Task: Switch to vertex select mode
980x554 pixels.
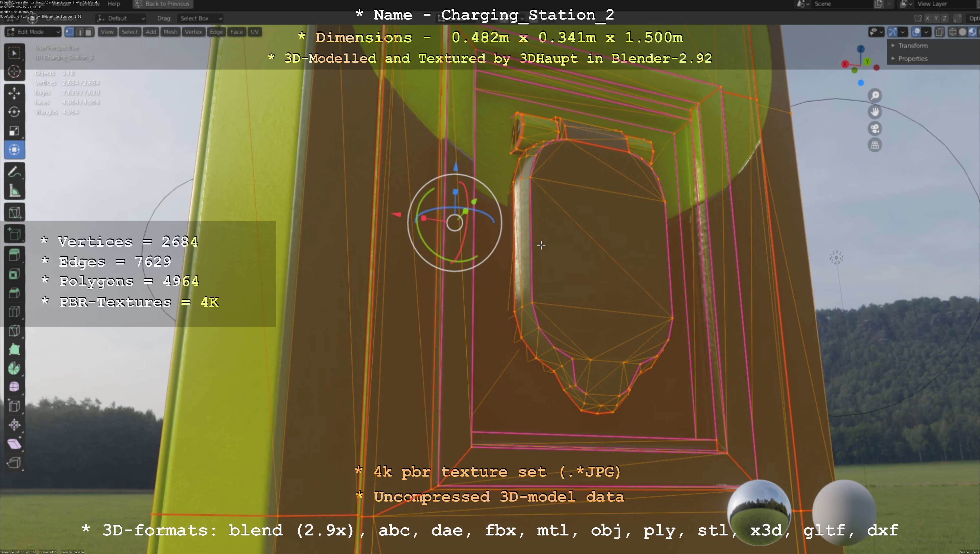Action: point(70,32)
